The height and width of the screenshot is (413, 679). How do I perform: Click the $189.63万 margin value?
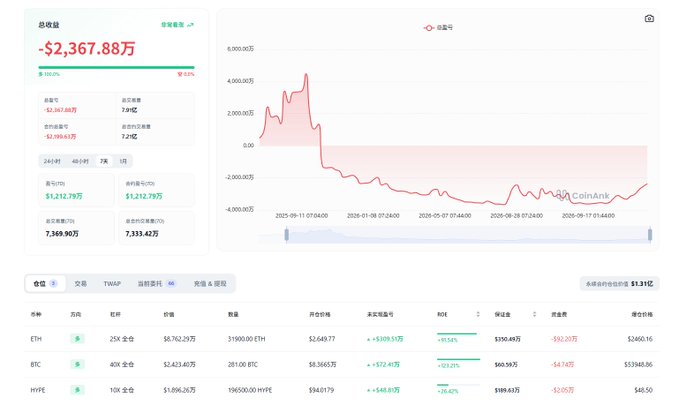507,390
